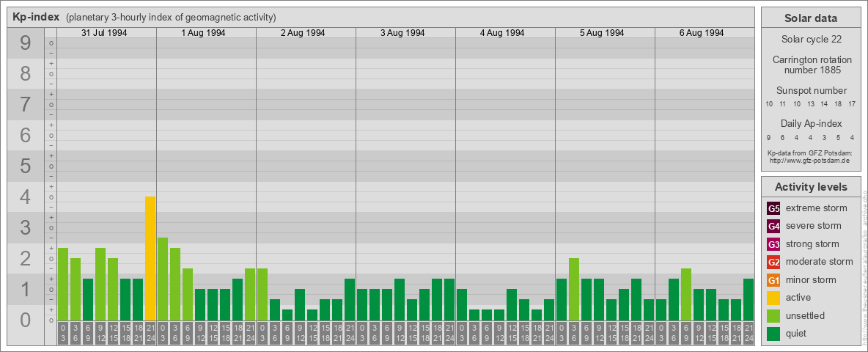The height and width of the screenshot is (352, 868).
Task: Click the Kp-index chart title
Action: (36, 17)
